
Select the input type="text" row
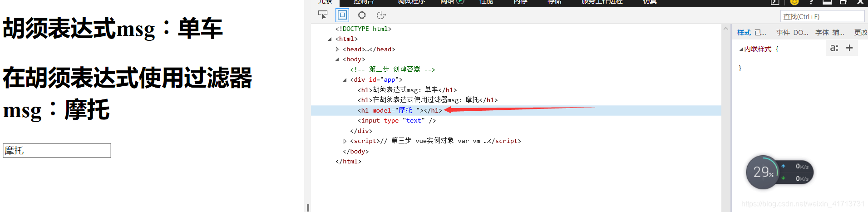[397, 121]
